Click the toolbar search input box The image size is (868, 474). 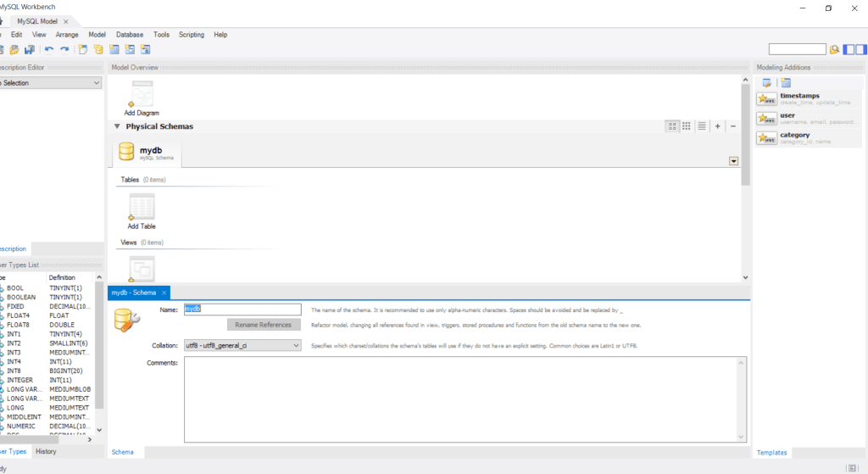click(x=797, y=50)
